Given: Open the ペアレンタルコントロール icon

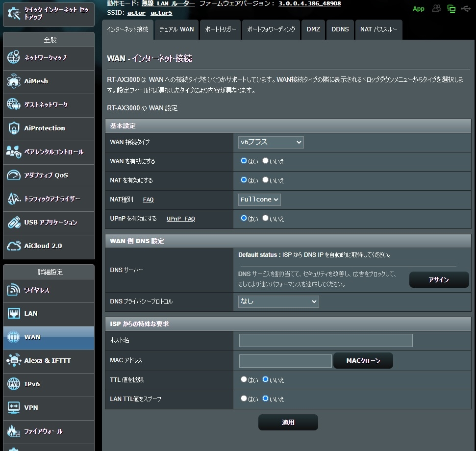Looking at the screenshot, I should (x=14, y=152).
